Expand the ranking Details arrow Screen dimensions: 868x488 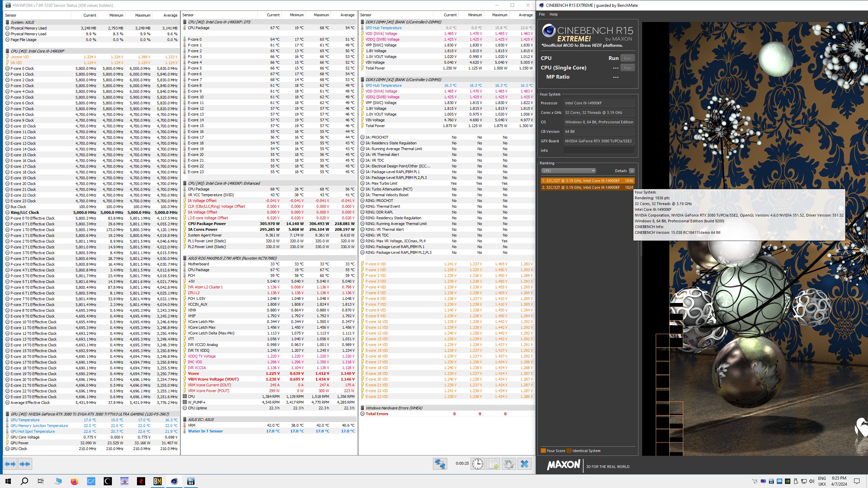(632, 171)
